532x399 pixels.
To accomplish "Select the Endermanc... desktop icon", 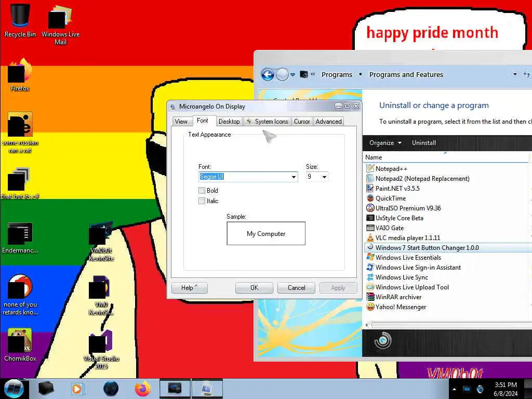I will [20, 238].
